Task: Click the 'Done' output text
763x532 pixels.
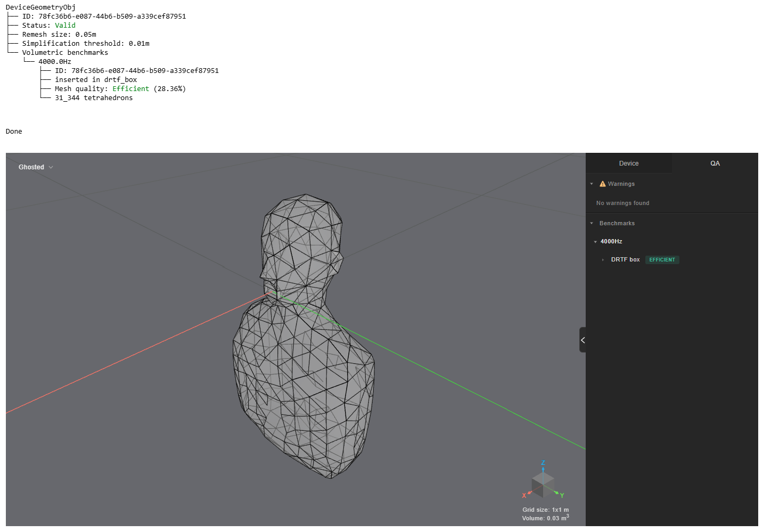Action: (14, 131)
